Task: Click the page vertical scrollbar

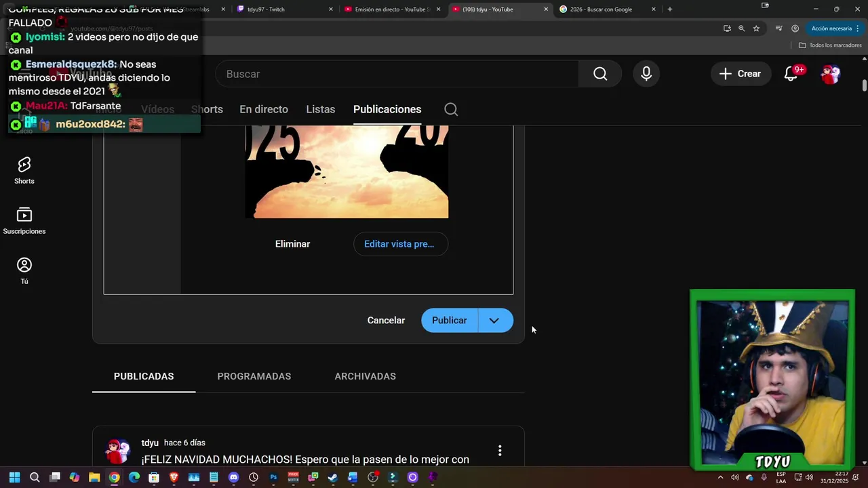Action: point(865,85)
